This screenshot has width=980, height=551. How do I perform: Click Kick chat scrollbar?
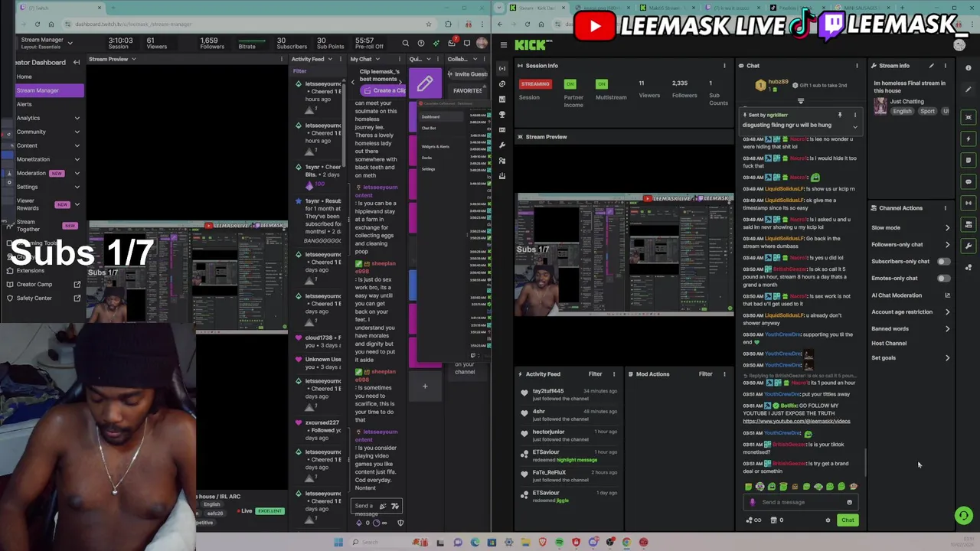point(866,461)
